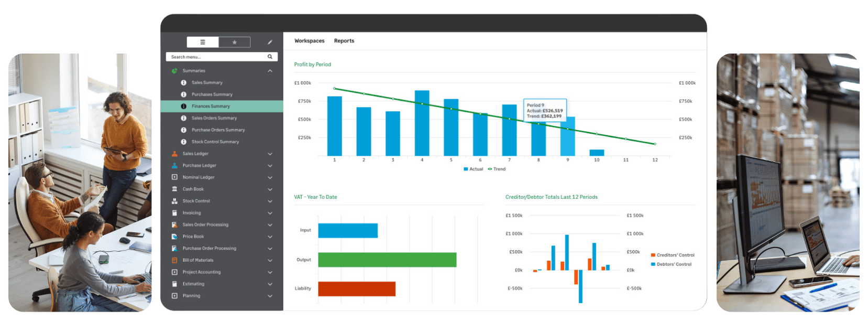Expand the Estimating section
The height and width of the screenshot is (321, 868).
pos(270,284)
